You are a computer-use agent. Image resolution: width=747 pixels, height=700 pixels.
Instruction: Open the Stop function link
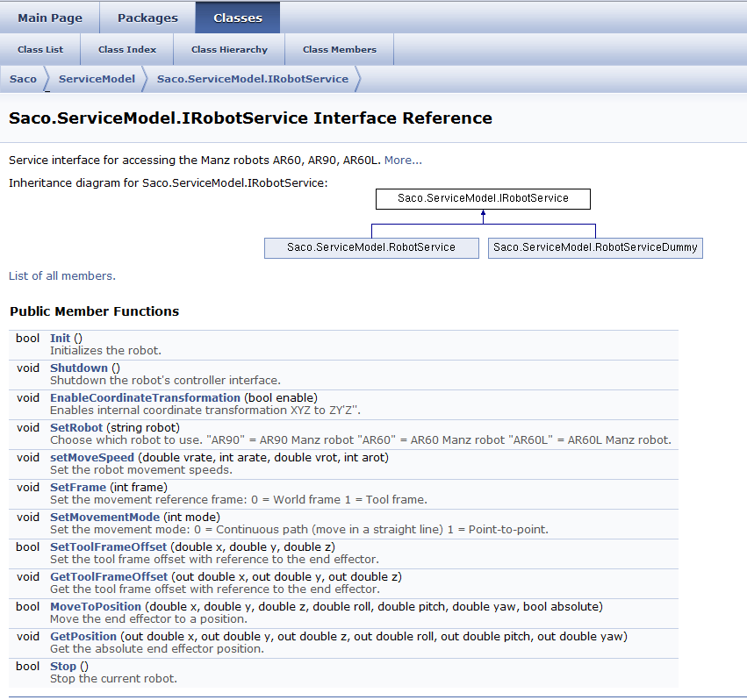coord(63,666)
